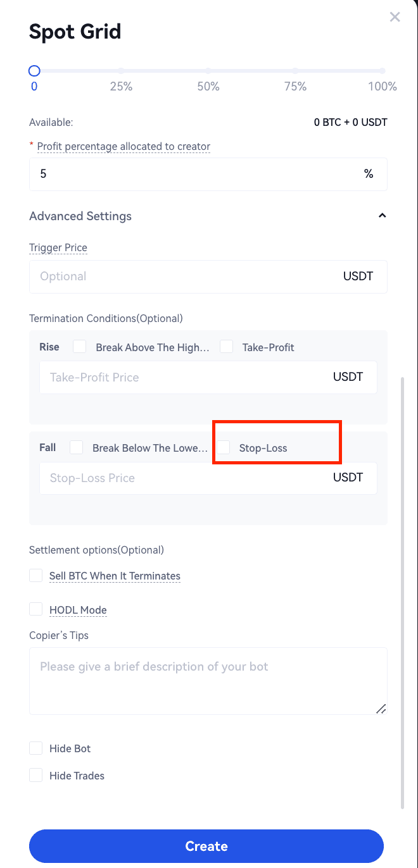The image size is (418, 868).
Task: Click the Take-Profit Price field
Action: (x=184, y=377)
